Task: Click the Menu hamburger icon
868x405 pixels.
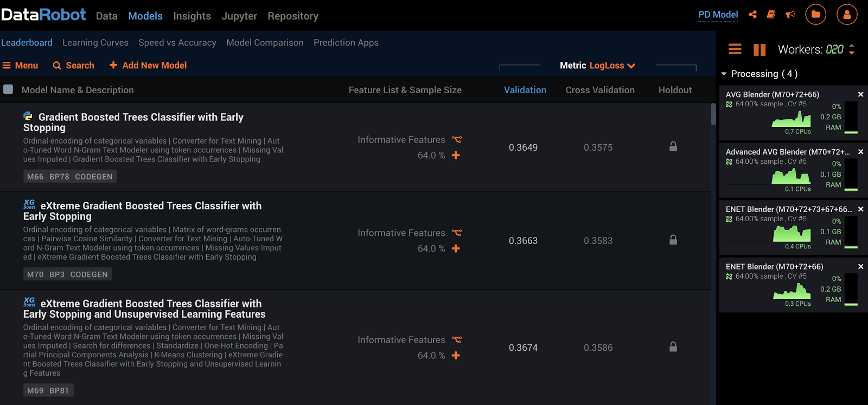Action: click(x=7, y=66)
